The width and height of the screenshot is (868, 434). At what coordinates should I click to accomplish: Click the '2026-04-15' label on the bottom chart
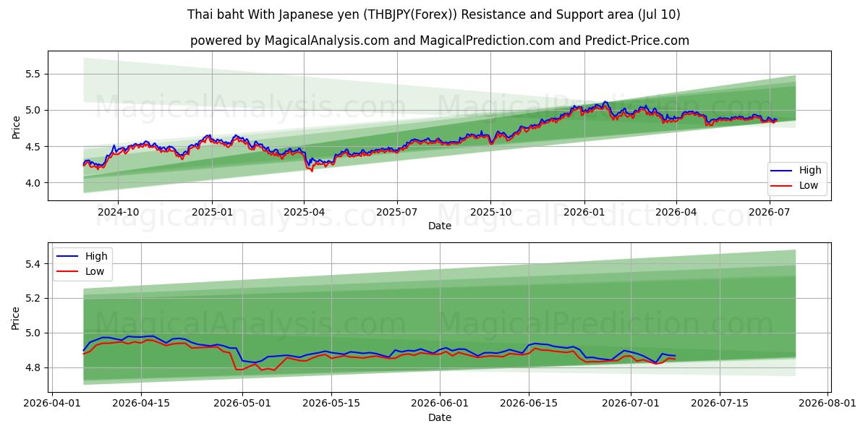tap(141, 404)
